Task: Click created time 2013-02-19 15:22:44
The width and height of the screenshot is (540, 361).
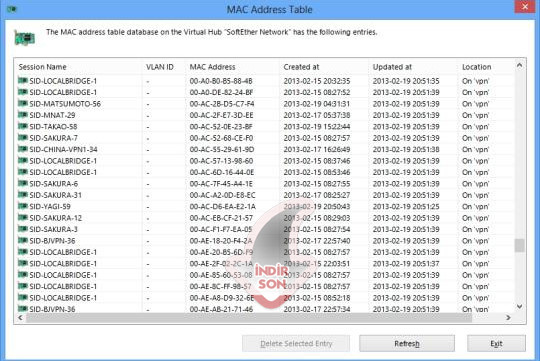Action: click(x=317, y=126)
